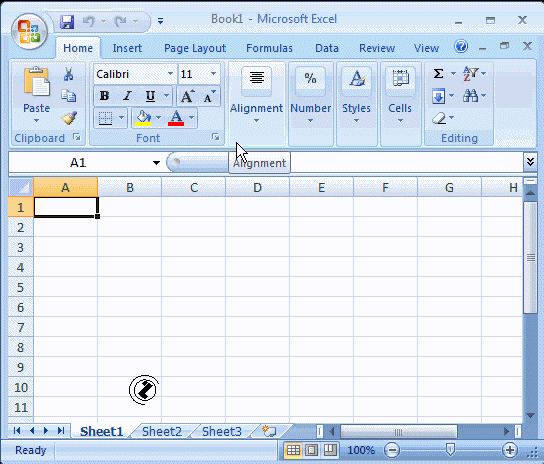Screen dimensions: 544x464
Task: Expand the formula bar
Action: 530,161
